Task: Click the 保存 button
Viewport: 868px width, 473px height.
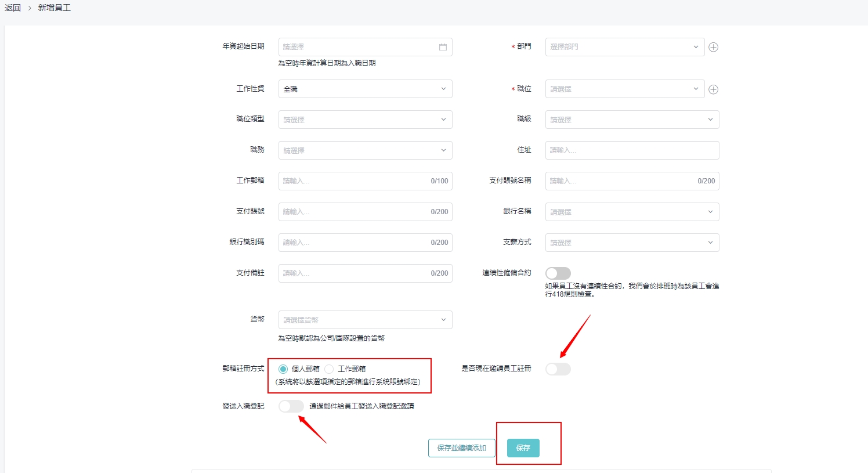Action: (x=523, y=448)
